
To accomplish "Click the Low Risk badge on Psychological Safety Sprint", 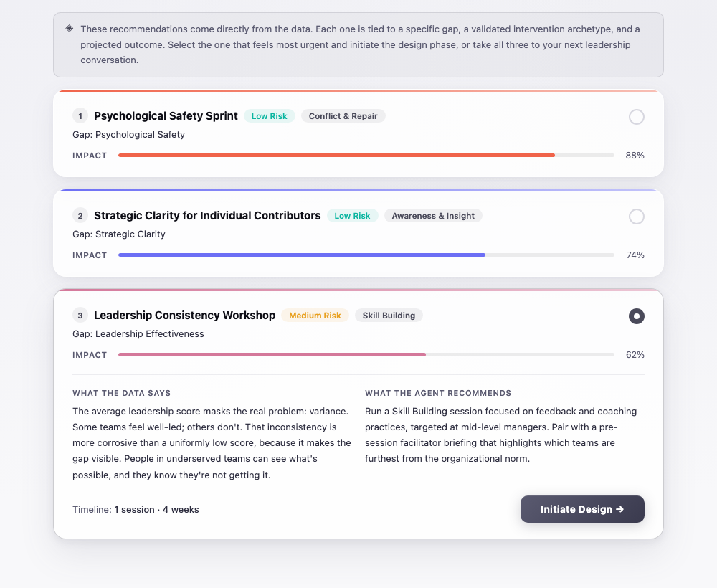I will click(x=270, y=115).
